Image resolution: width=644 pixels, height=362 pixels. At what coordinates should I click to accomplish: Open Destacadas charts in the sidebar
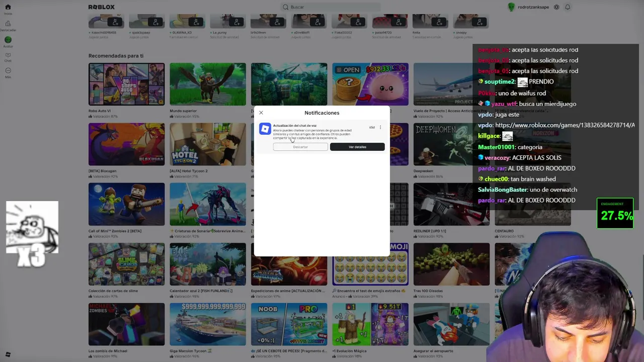tap(8, 26)
